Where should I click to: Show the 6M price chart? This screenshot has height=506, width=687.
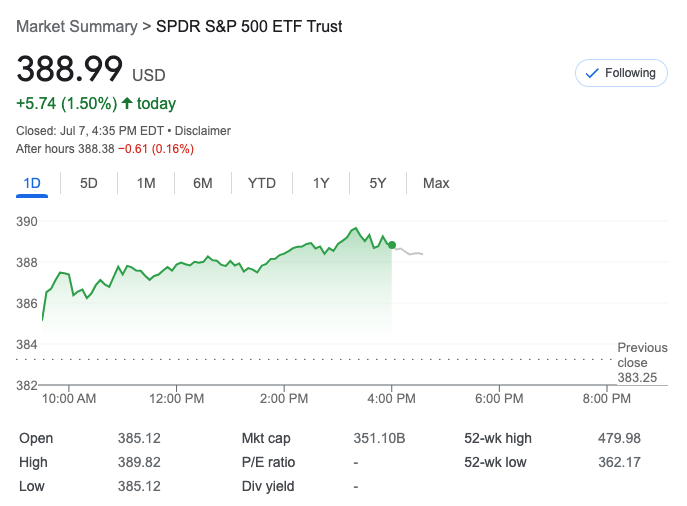(x=203, y=183)
